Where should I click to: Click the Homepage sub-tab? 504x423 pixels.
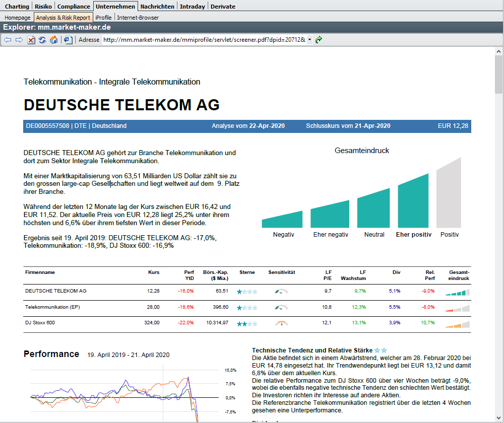click(x=18, y=18)
